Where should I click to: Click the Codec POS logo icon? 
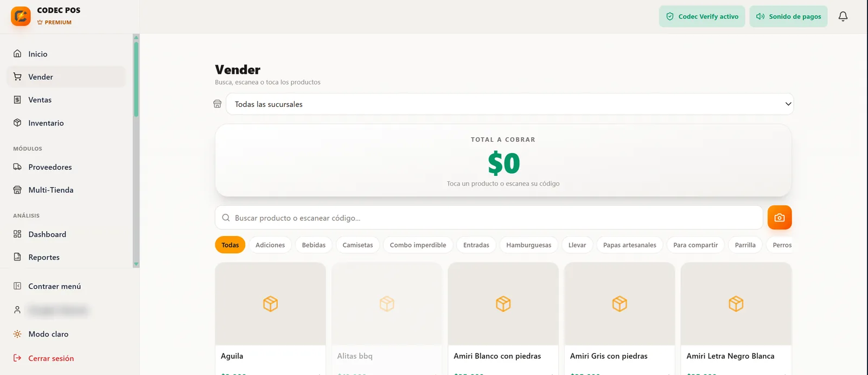(21, 16)
